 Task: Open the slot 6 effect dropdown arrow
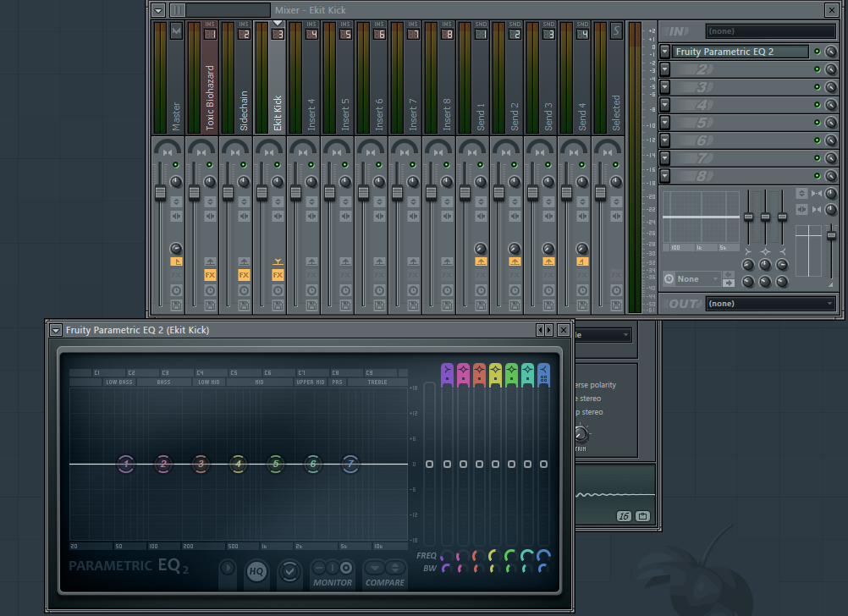[x=665, y=140]
